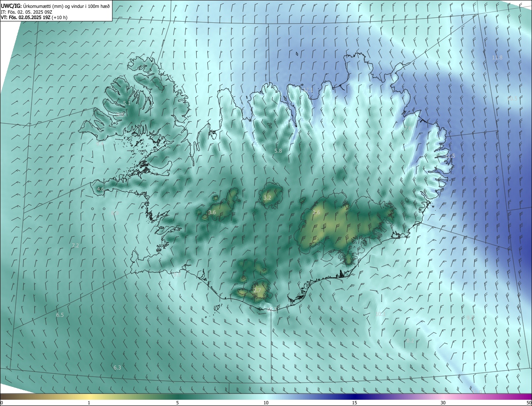
Task: Click the yellow section of the colorbar
Action: [89, 396]
